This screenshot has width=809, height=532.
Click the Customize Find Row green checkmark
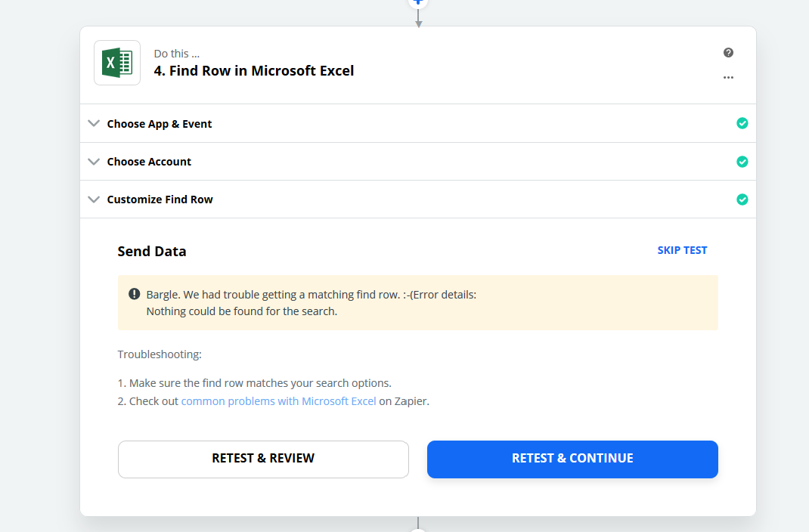[x=742, y=199]
